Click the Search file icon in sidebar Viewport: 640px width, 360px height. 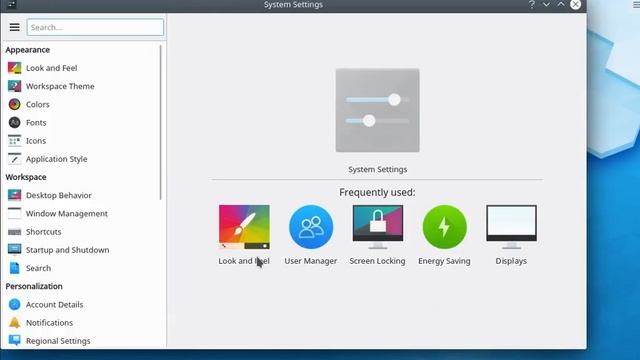14,268
